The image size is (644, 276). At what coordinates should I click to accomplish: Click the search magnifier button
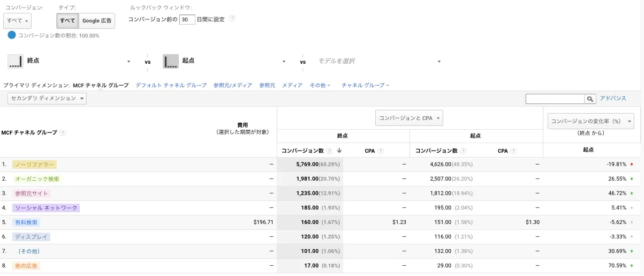point(590,99)
